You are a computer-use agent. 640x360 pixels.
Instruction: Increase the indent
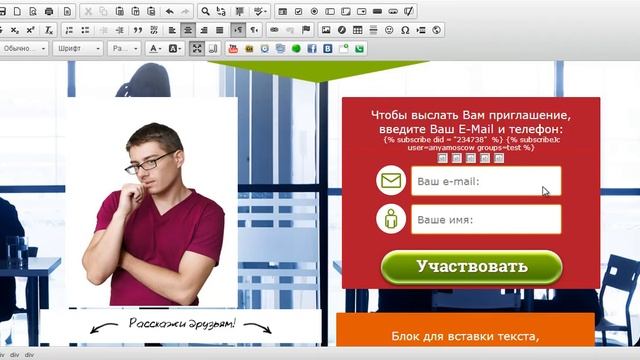pos(120,30)
